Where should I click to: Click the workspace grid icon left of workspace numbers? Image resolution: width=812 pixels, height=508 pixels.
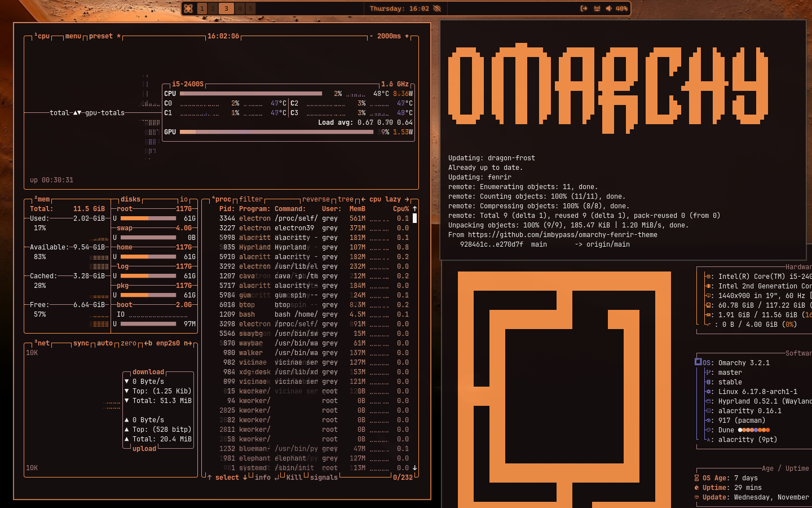click(x=188, y=8)
